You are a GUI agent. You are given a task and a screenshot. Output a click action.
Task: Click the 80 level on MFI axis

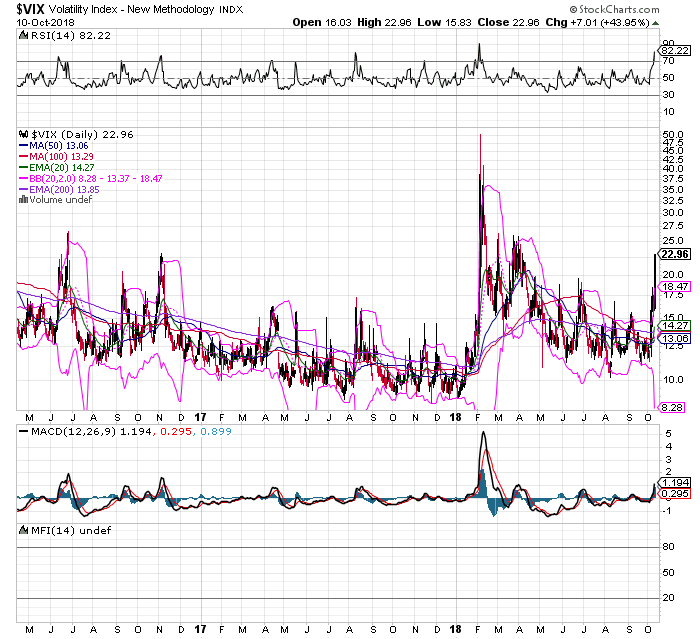pyautogui.click(x=668, y=547)
